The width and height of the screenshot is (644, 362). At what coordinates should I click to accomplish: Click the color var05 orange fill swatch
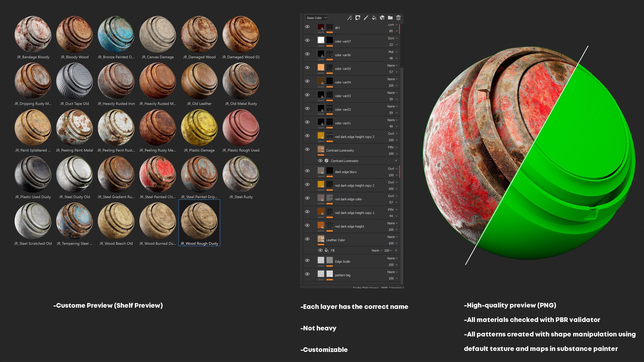[321, 68]
